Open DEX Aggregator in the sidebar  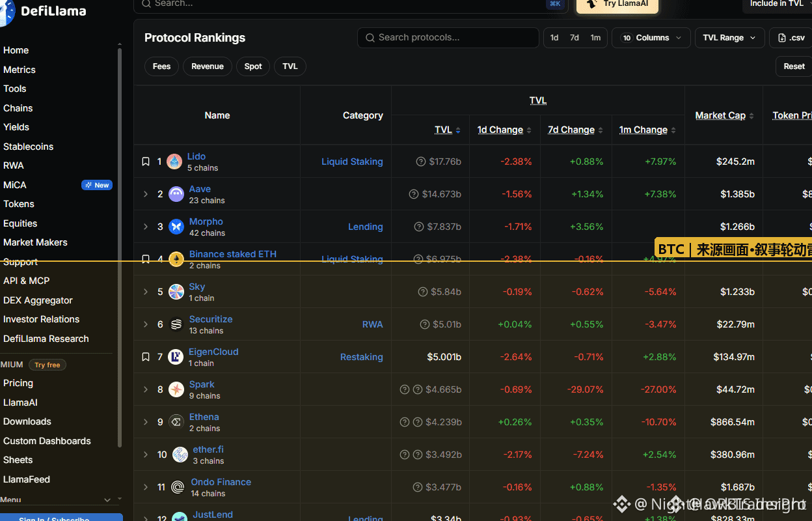pos(38,300)
